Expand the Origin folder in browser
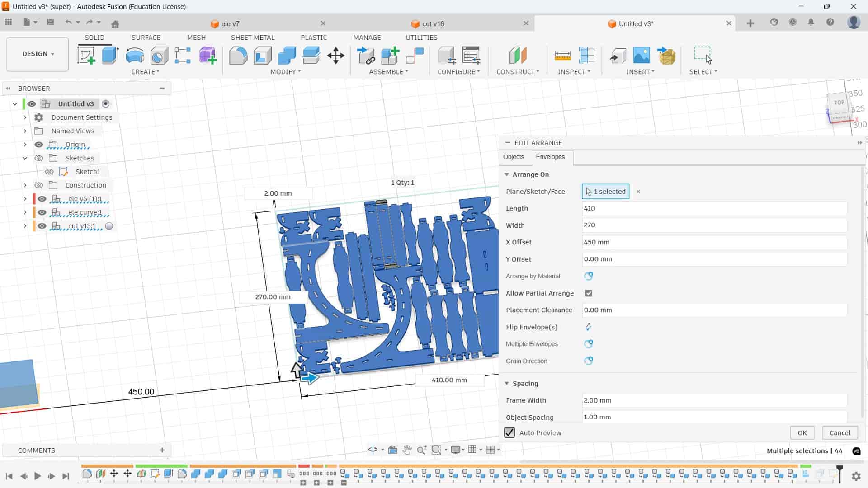Image resolution: width=868 pixels, height=488 pixels. point(25,145)
